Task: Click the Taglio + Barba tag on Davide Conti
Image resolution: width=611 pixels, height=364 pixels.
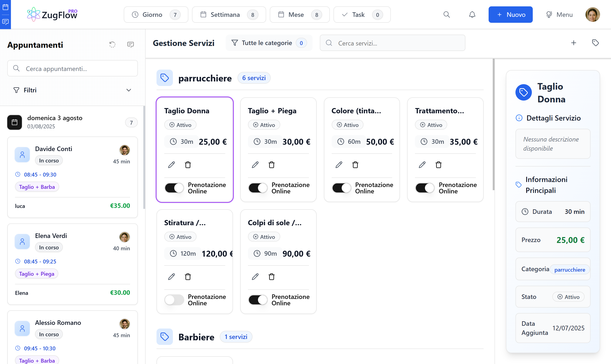Action: point(37,187)
